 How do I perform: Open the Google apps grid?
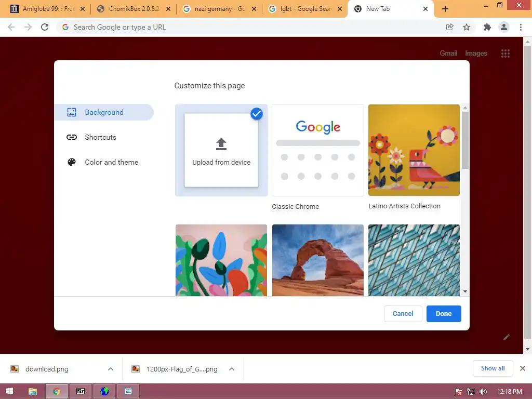pos(505,54)
